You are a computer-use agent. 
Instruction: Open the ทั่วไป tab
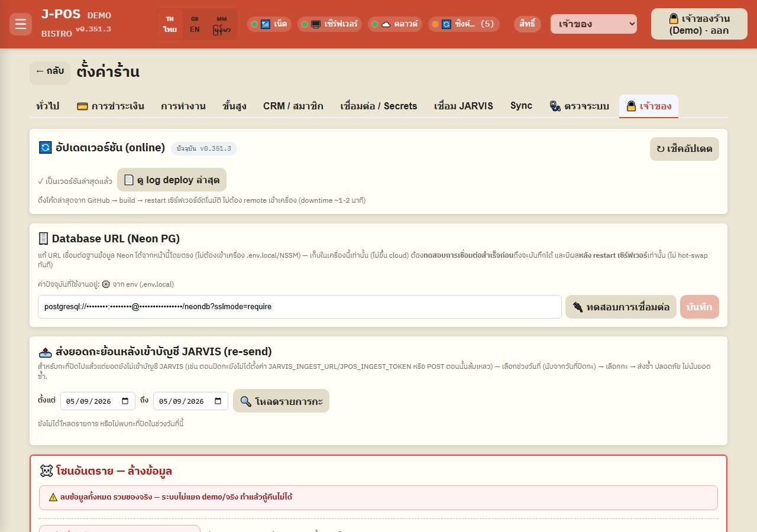coord(48,106)
